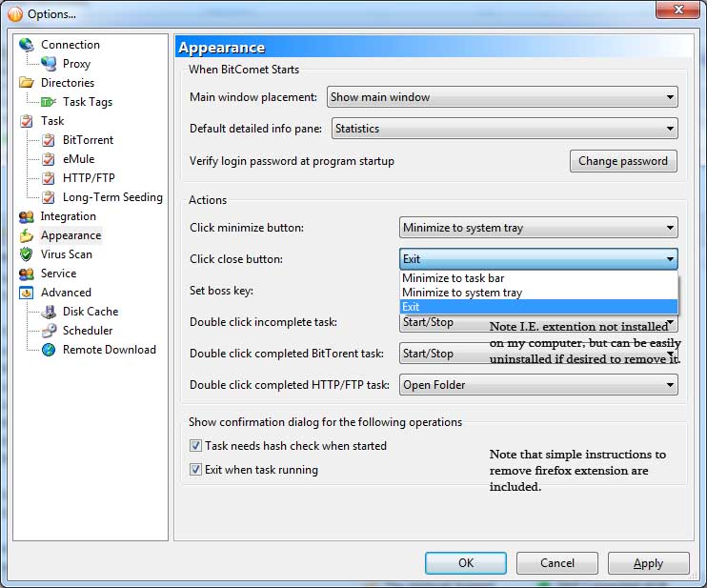
Task: Select Integration in the sidebar
Action: [68, 216]
